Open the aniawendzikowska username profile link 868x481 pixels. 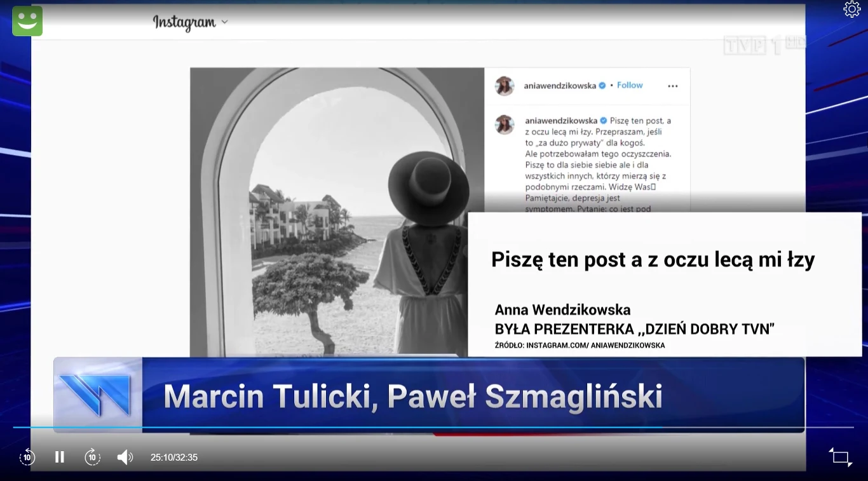pyautogui.click(x=559, y=85)
